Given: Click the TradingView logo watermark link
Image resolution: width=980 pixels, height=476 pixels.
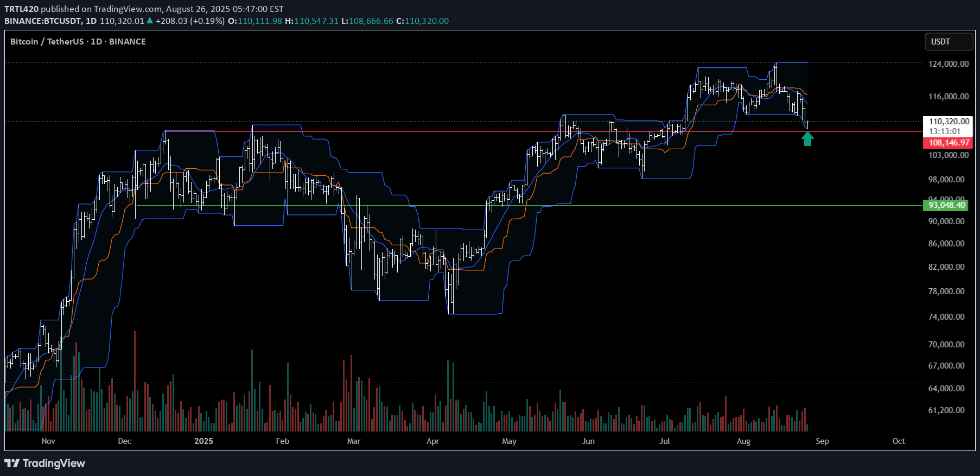Looking at the screenshot, I should [45, 463].
